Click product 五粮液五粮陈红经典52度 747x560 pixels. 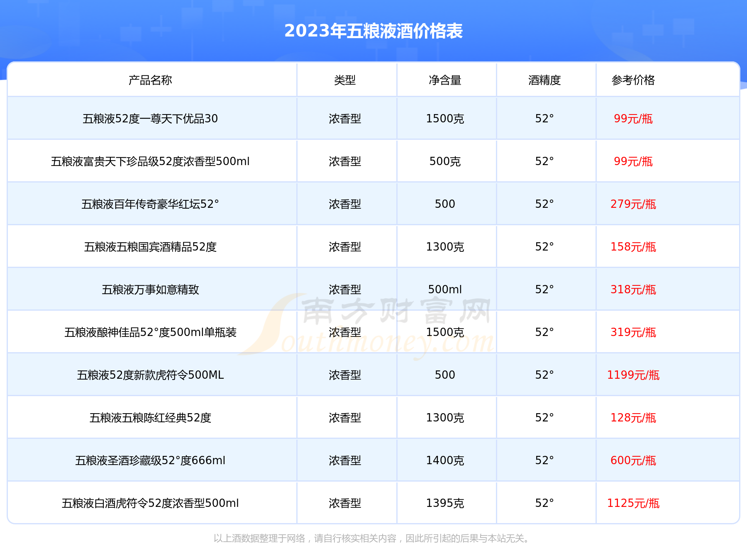click(150, 418)
